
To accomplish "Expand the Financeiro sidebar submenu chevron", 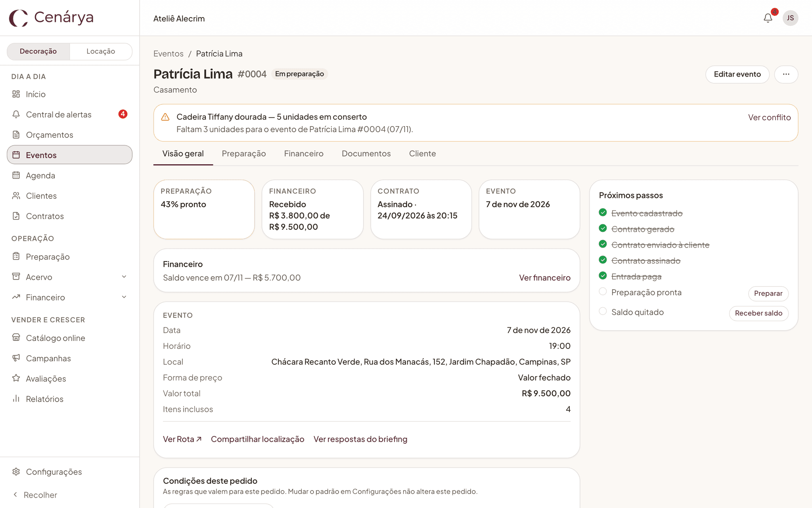I will (124, 297).
